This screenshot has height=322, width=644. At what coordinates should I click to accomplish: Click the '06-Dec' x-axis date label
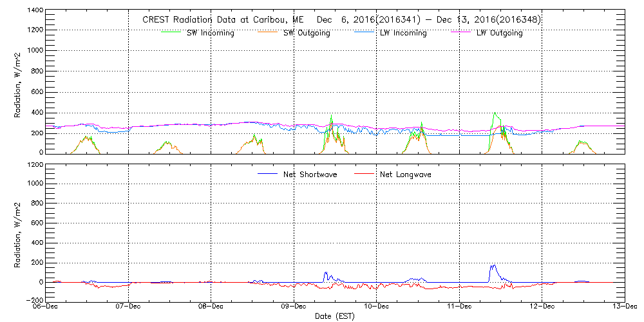tap(45, 307)
